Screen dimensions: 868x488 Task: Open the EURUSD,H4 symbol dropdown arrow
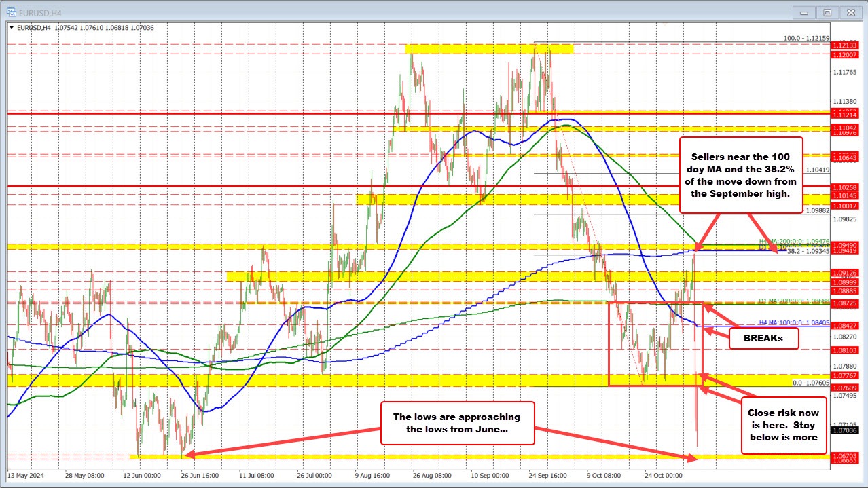(x=10, y=27)
